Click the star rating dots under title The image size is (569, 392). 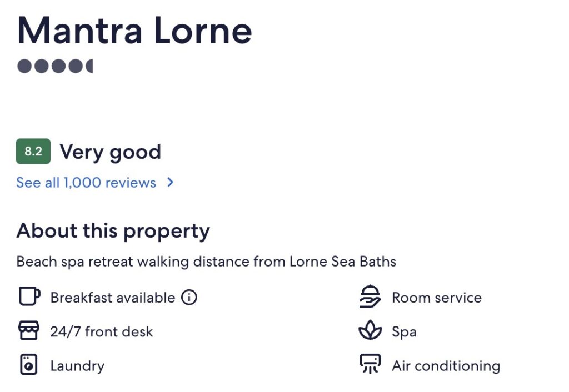point(54,66)
